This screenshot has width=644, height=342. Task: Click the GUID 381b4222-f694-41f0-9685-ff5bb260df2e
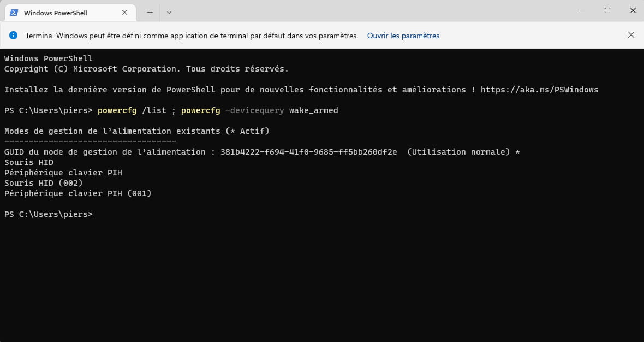(x=308, y=152)
